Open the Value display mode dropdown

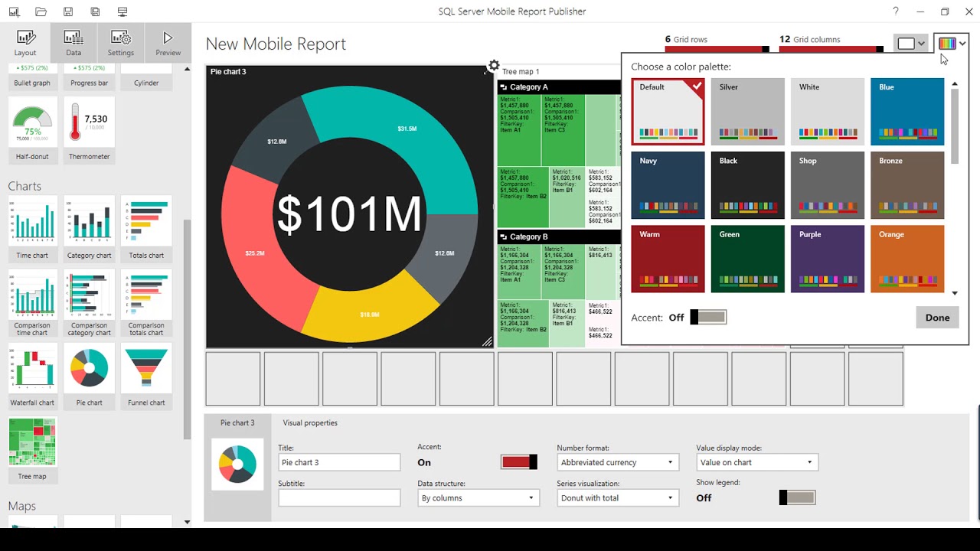tap(757, 462)
